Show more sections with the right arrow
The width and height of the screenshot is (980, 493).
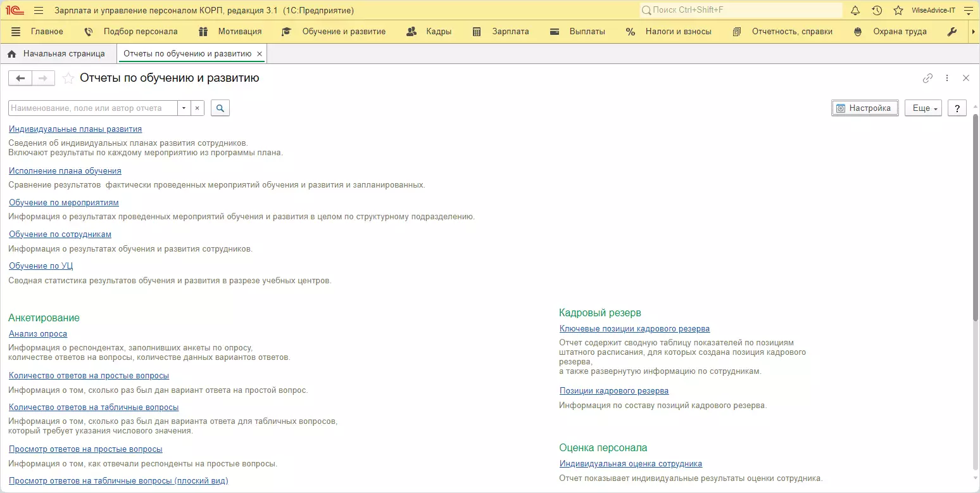[973, 32]
